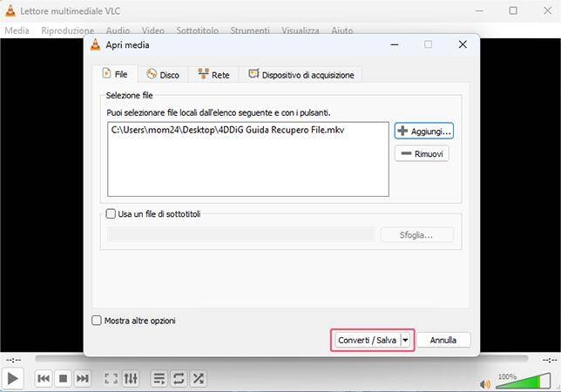This screenshot has height=392, width=561.
Task: Enable Usa un file di sottotitoli checkbox
Action: [x=111, y=214]
